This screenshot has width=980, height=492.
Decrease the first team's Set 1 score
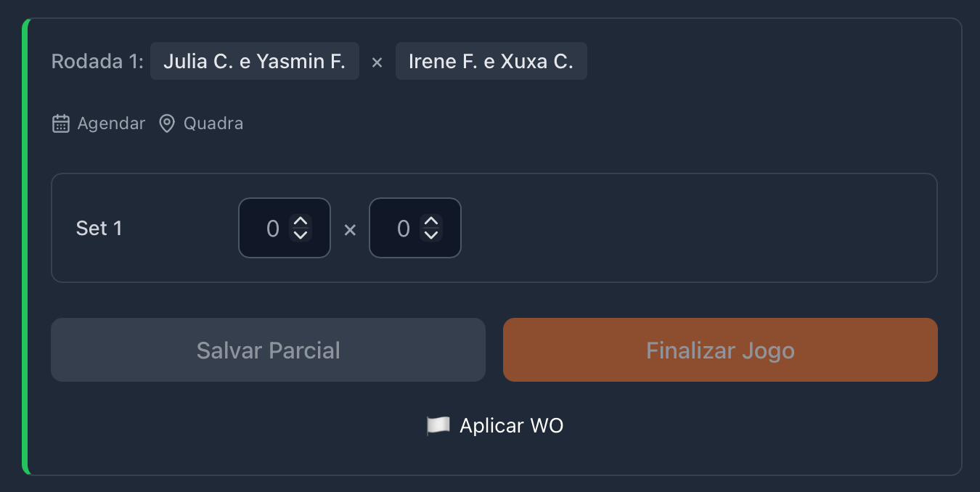(x=301, y=235)
